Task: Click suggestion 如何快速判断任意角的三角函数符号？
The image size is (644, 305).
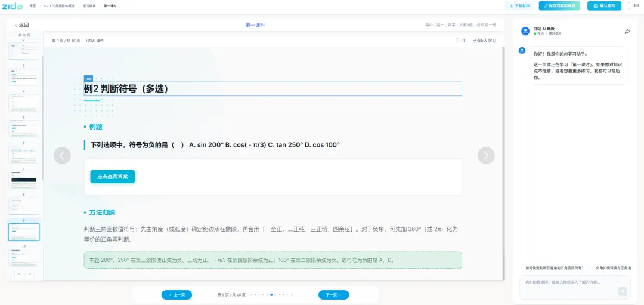Action: 555,268
